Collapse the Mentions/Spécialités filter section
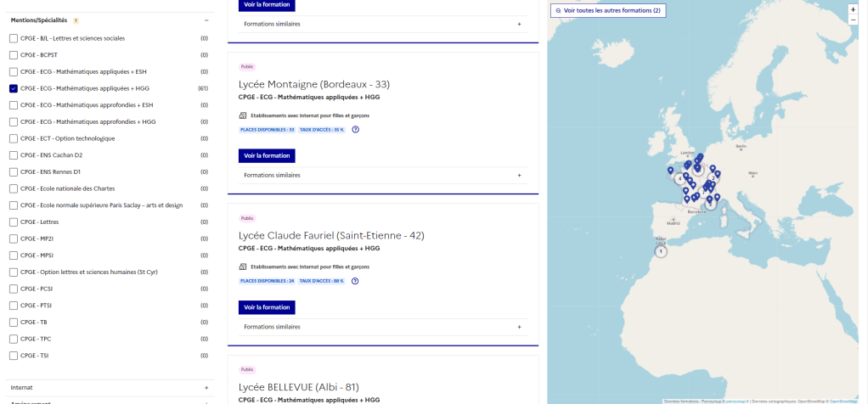The image size is (868, 404). [x=206, y=20]
